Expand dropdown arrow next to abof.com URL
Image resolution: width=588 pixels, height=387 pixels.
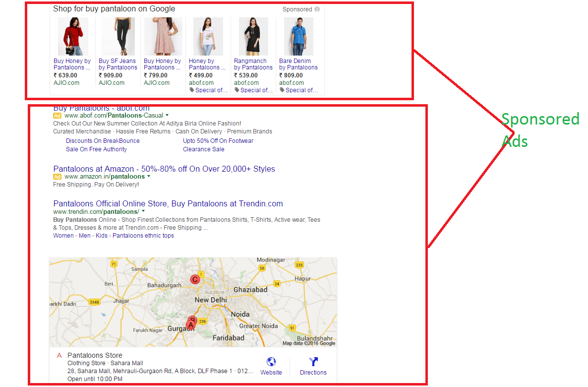click(167, 116)
